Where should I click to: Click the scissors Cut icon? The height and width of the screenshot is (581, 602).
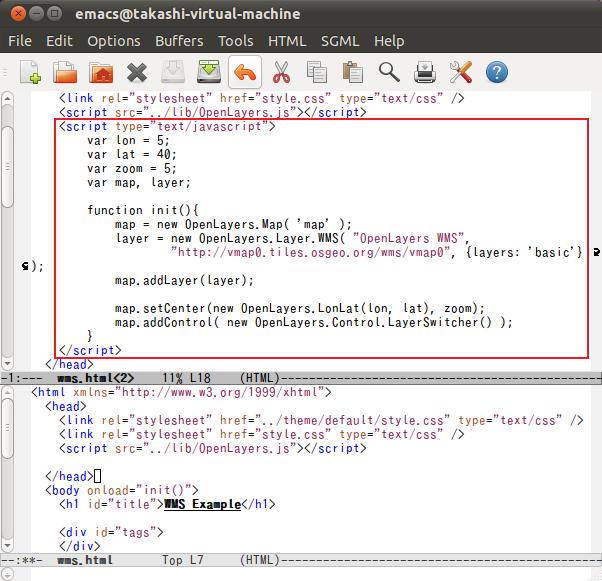(x=281, y=72)
